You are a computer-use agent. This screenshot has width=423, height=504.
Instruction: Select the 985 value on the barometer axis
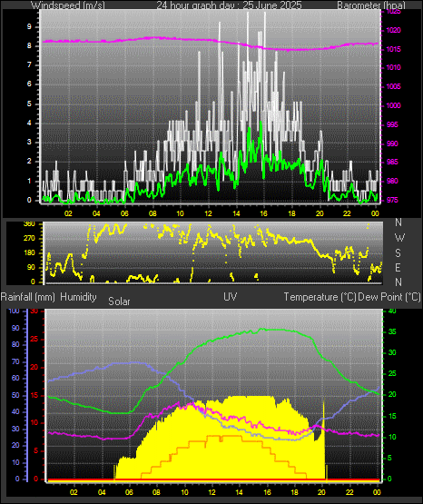coord(392,162)
